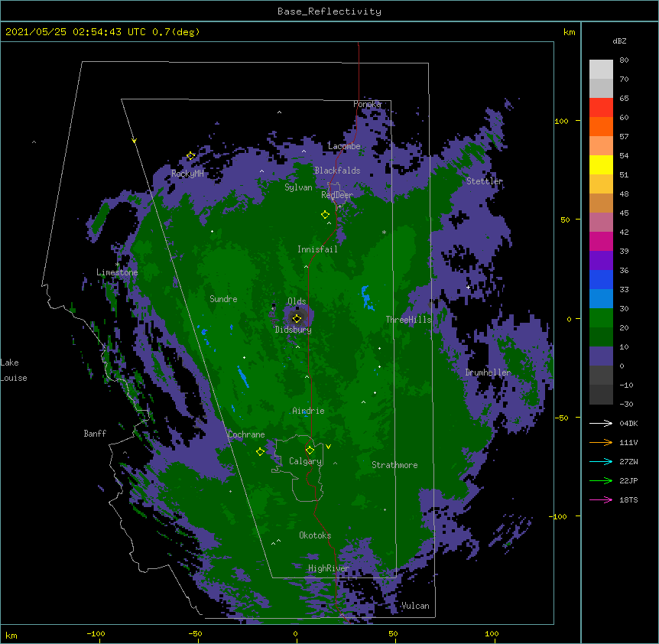This screenshot has height=644, width=659.
Task: Click the 22JP legend label
Action: pos(628,480)
